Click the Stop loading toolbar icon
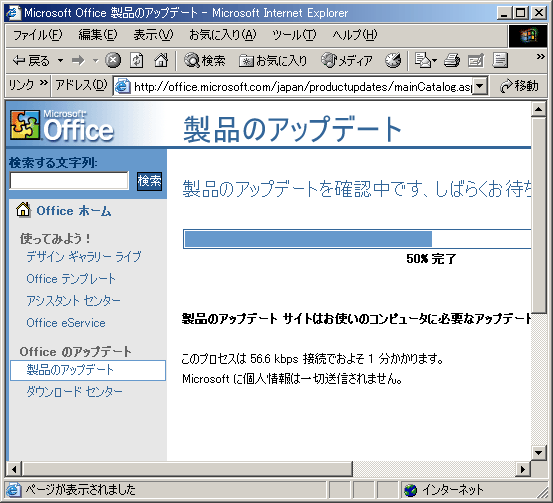This screenshot has height=503, width=553. pyautogui.click(x=113, y=61)
